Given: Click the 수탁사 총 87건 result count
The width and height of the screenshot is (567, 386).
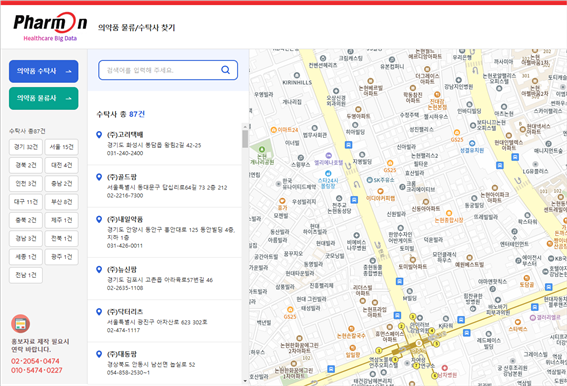Looking at the screenshot, I should (x=120, y=114).
